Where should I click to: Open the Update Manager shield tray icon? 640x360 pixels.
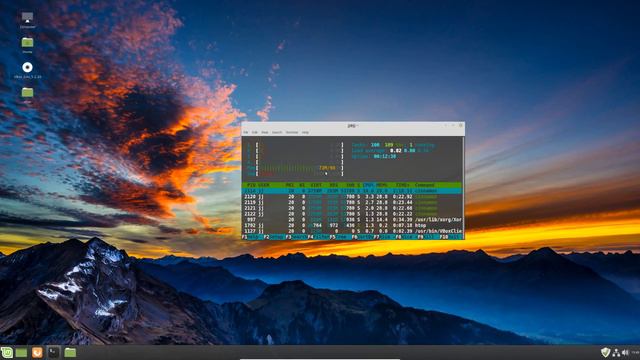[x=606, y=352]
